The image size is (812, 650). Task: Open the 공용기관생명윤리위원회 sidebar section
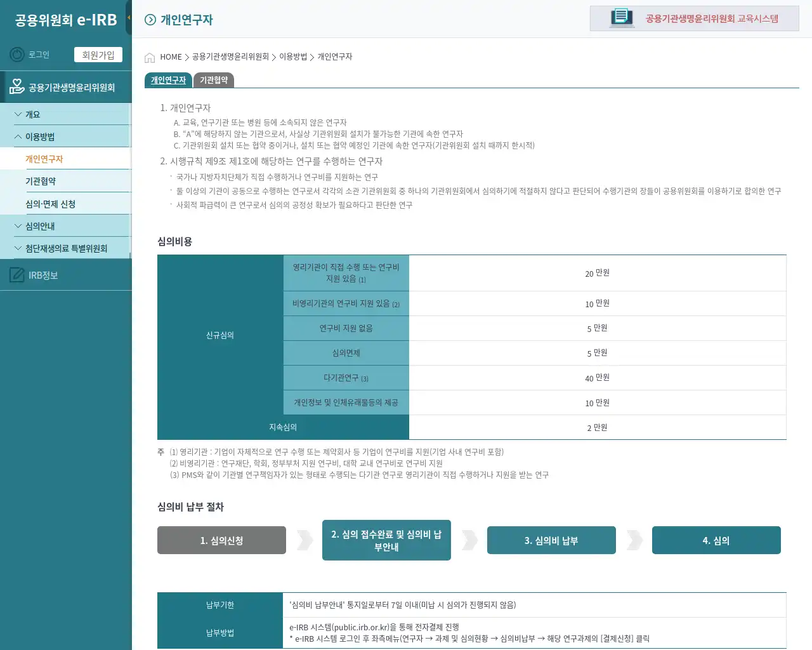[x=66, y=87]
